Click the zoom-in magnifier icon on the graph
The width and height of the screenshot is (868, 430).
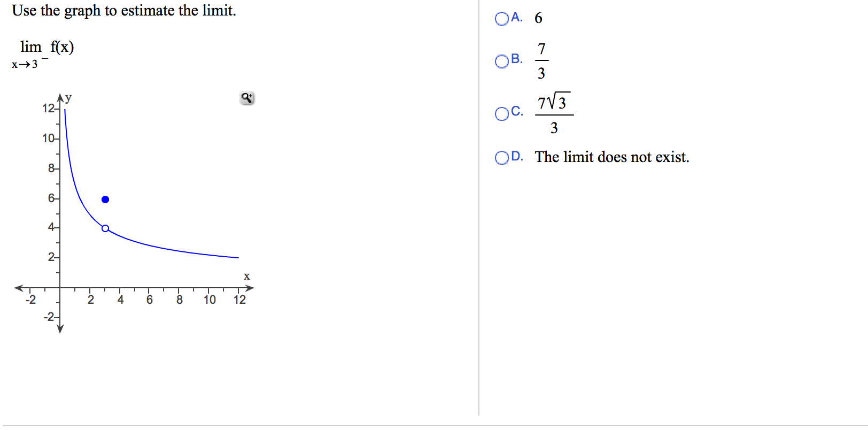[246, 98]
